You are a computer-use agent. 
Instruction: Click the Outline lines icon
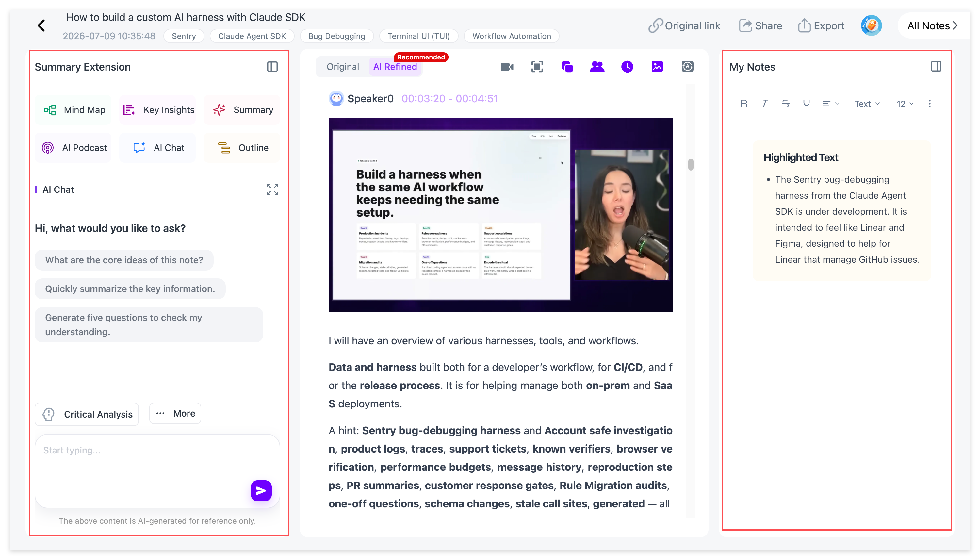coord(224,148)
